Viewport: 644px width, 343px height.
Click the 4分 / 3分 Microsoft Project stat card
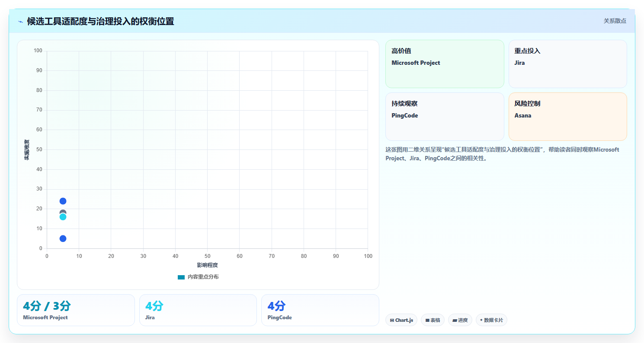pos(76,310)
